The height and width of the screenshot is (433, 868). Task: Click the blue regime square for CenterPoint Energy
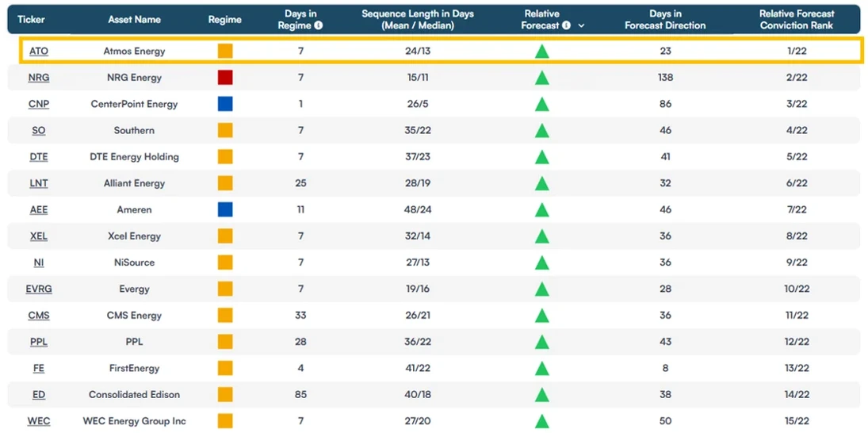[x=225, y=104]
